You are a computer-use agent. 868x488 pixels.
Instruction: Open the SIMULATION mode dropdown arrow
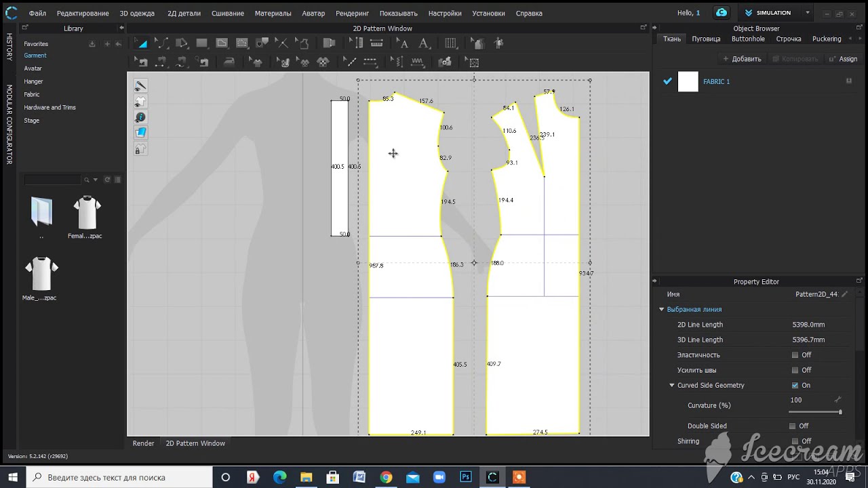tap(808, 13)
